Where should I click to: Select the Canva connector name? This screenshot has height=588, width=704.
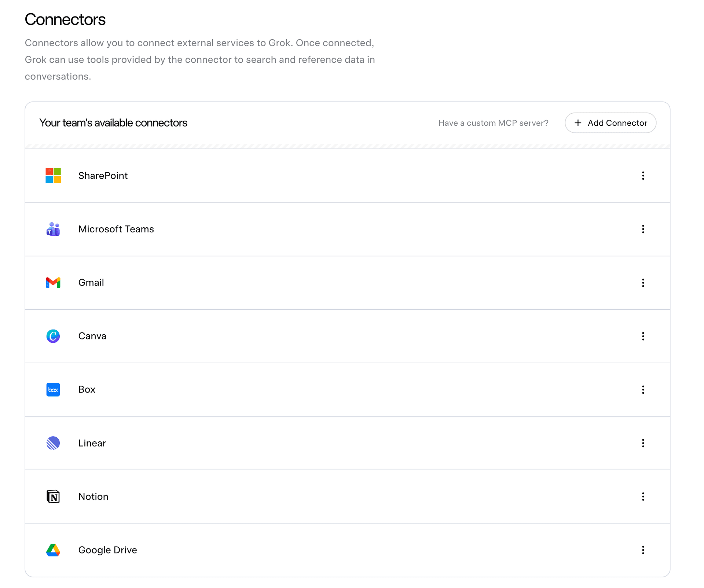[x=92, y=336]
